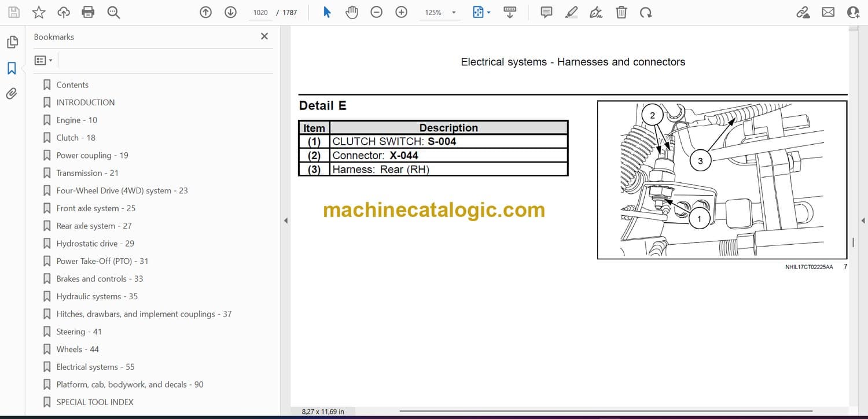Toggle the page thumbnails panel
This screenshot has width=868, height=419.
[12, 42]
